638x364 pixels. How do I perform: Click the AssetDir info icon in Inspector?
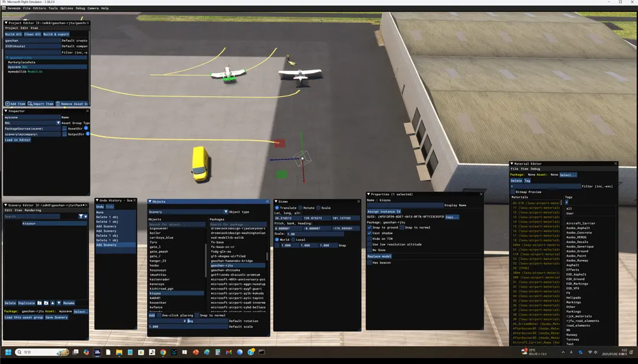(86, 128)
